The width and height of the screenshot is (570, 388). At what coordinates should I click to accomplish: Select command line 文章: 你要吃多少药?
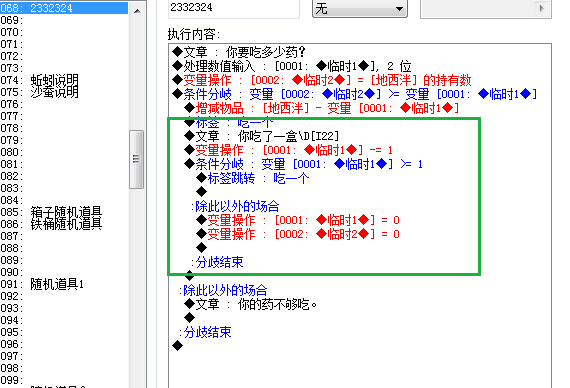click(x=239, y=52)
